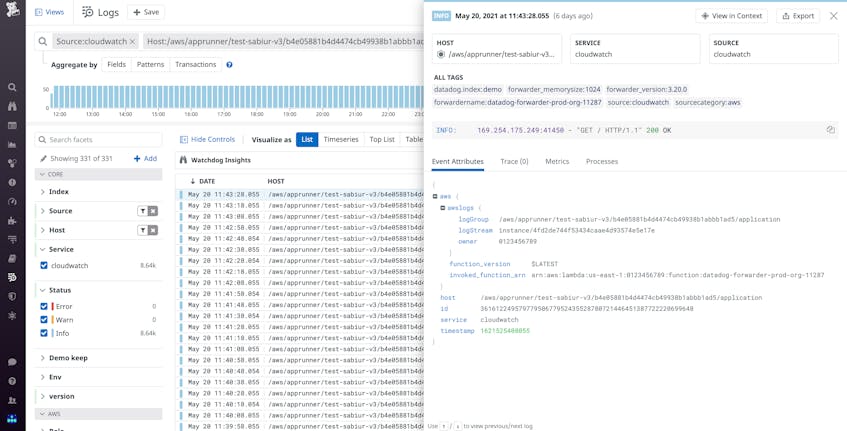Open the Security shield icon in sidebar

pos(12,297)
